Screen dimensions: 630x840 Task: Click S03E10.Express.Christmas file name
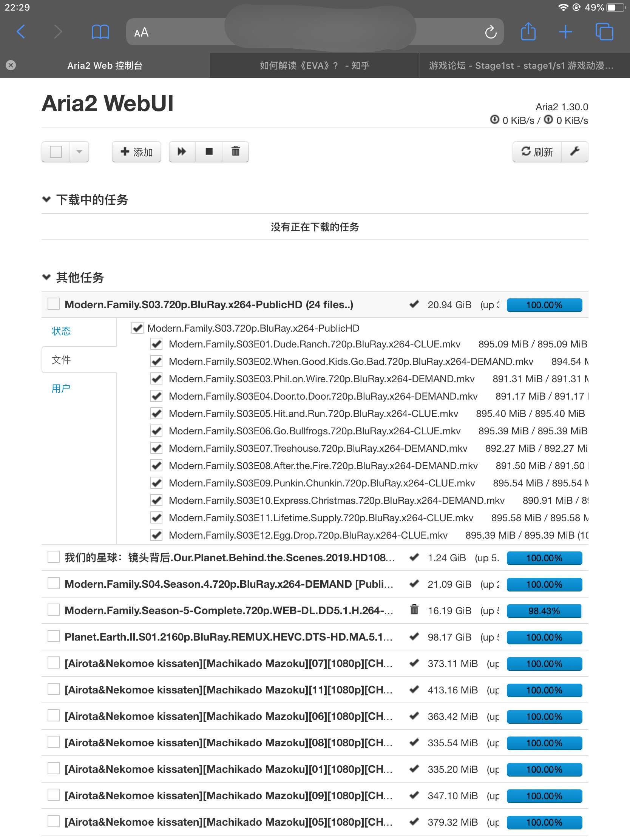[x=337, y=500]
